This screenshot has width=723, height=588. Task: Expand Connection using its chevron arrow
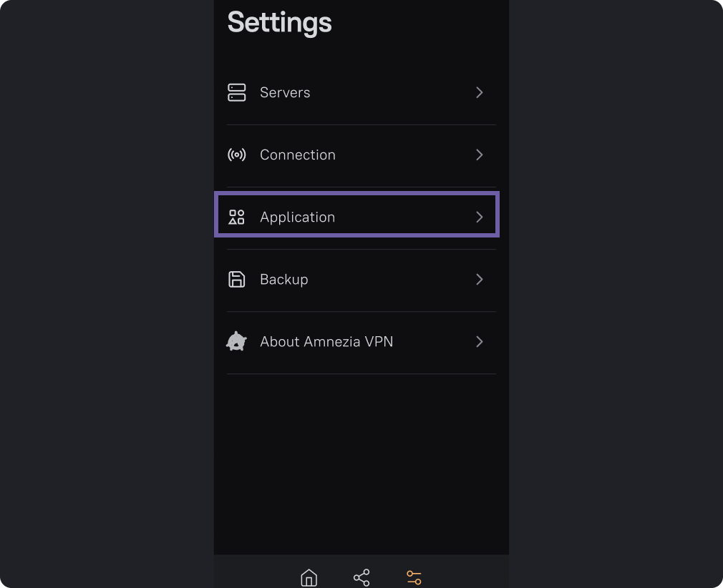(480, 155)
